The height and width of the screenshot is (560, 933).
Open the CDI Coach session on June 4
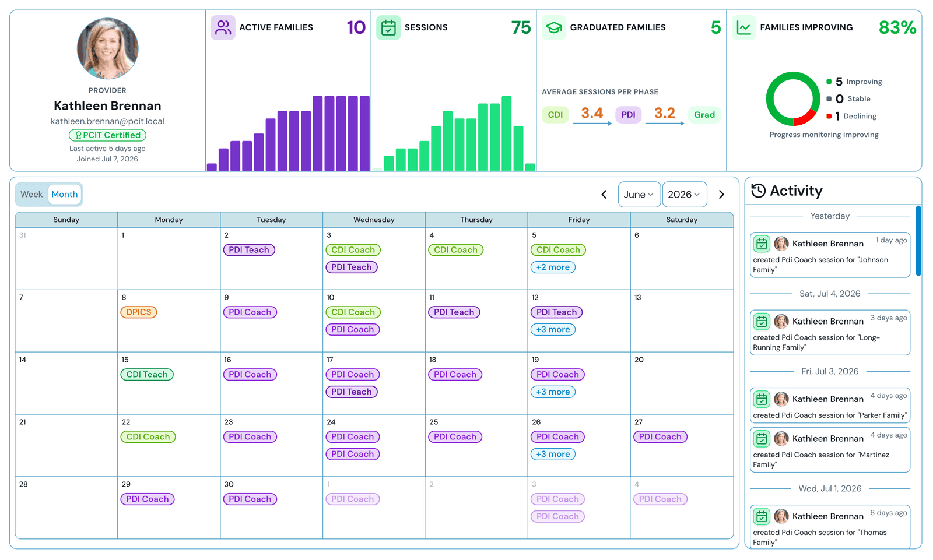point(456,250)
